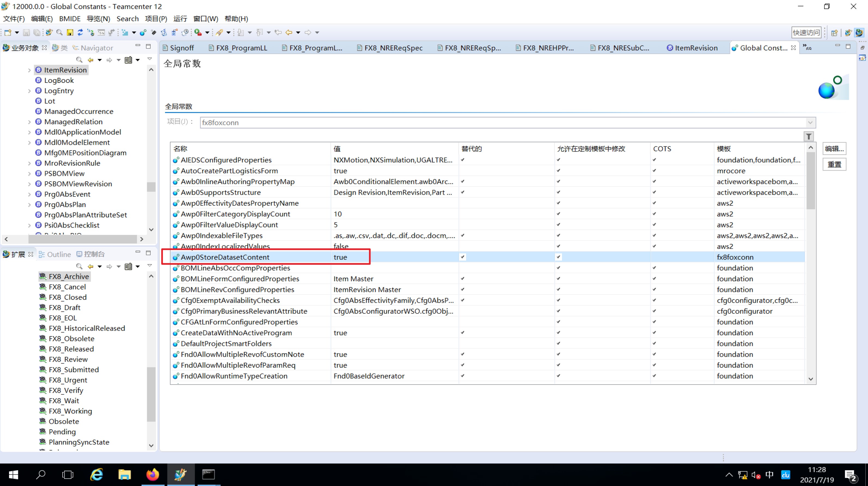Click search icon in business objects panel
This screenshot has height=486, width=868.
tap(79, 60)
